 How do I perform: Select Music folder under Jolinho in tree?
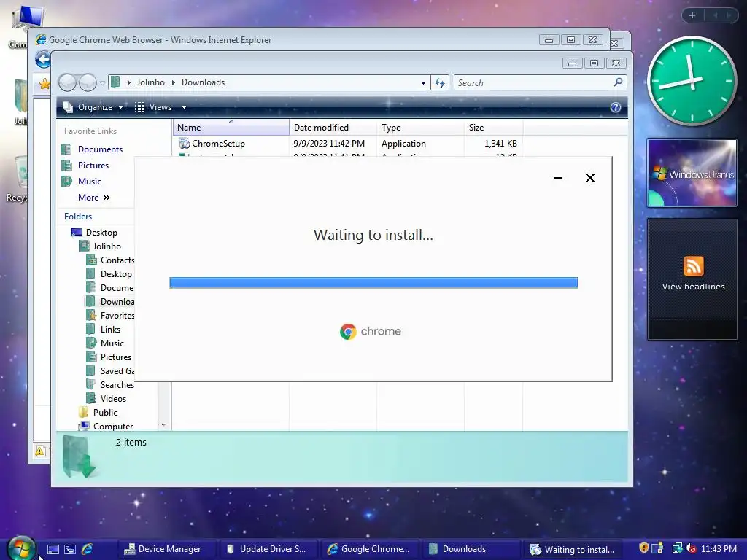coord(112,343)
